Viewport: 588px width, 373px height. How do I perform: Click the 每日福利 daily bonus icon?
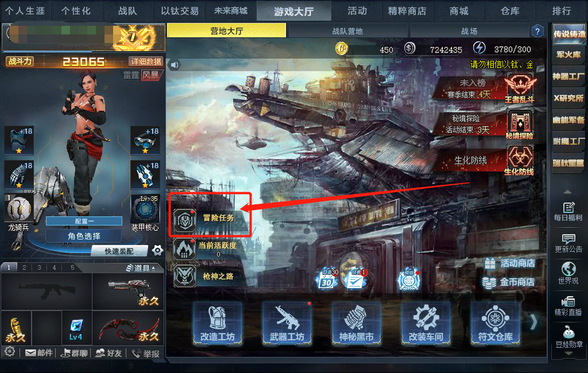tap(568, 211)
